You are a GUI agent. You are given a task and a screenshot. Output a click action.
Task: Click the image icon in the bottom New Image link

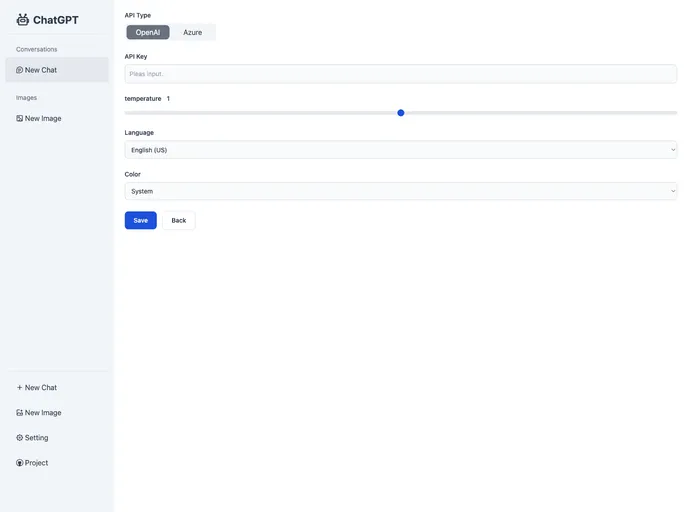click(19, 412)
